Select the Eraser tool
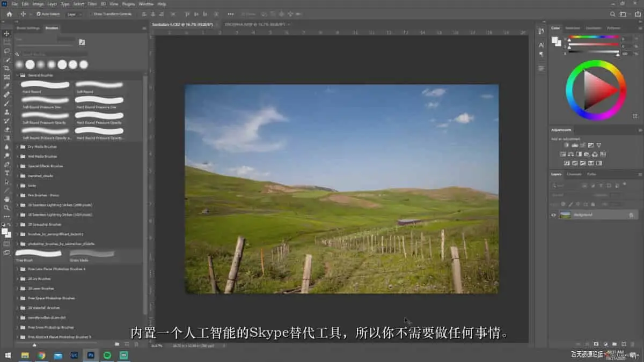 [7, 129]
